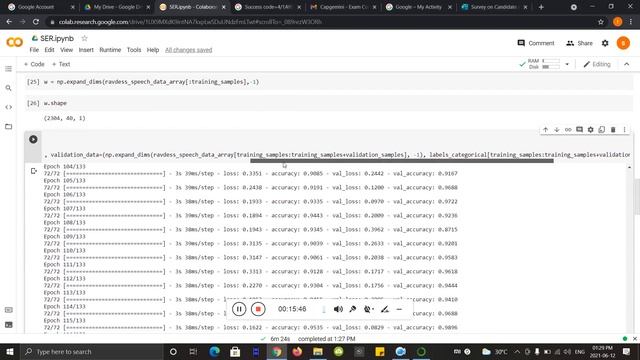Open Tools menu

coord(134,50)
